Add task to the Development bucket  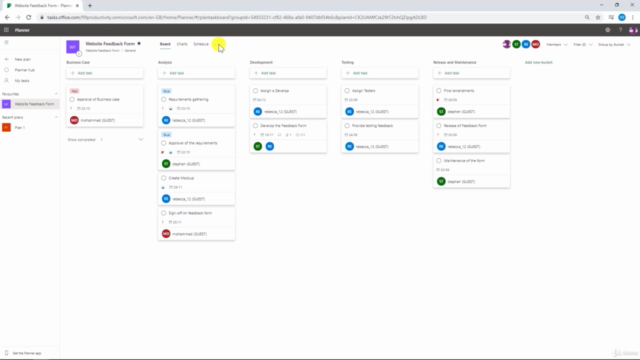click(x=288, y=73)
